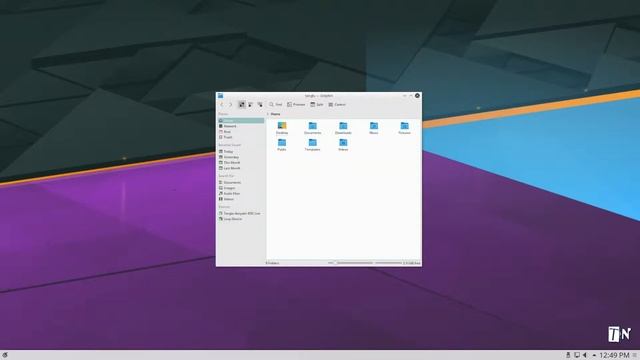Screen dimensions: 640x360
Task: Open the application launcher on panel
Action: click(5, 355)
